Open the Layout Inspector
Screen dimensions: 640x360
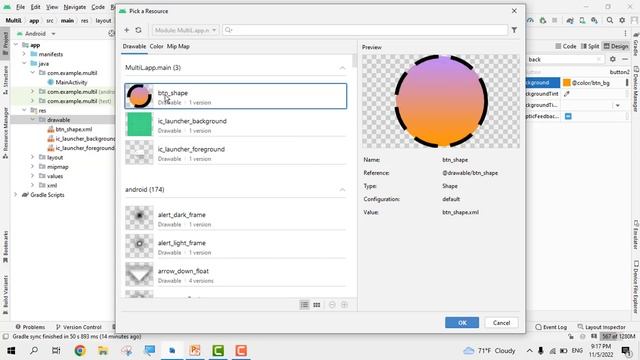pos(602,327)
